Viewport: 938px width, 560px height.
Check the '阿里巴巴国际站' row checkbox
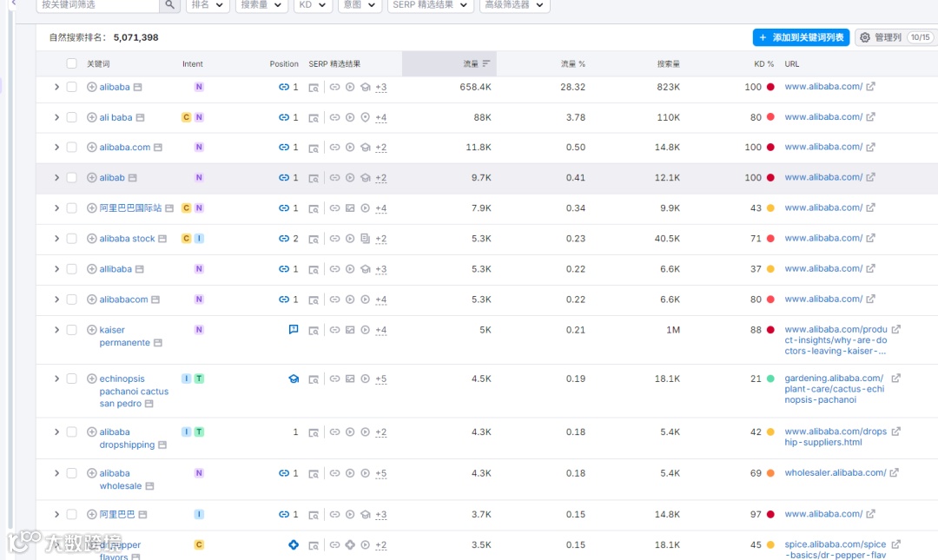[x=72, y=208]
